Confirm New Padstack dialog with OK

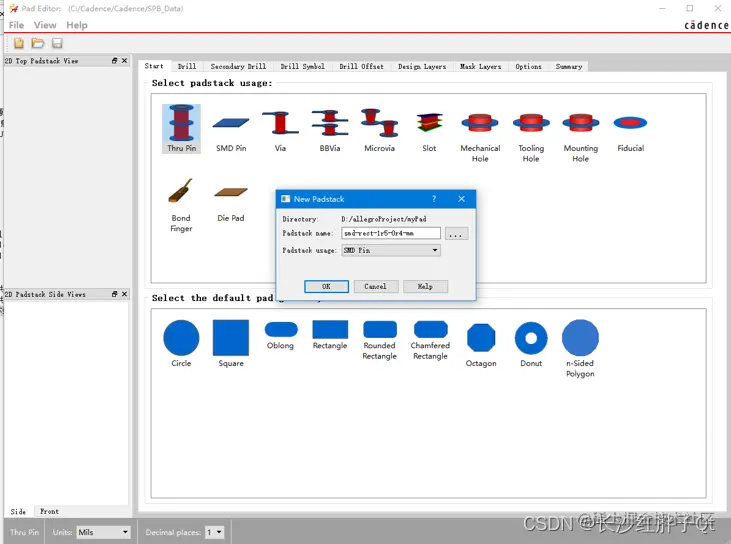326,287
